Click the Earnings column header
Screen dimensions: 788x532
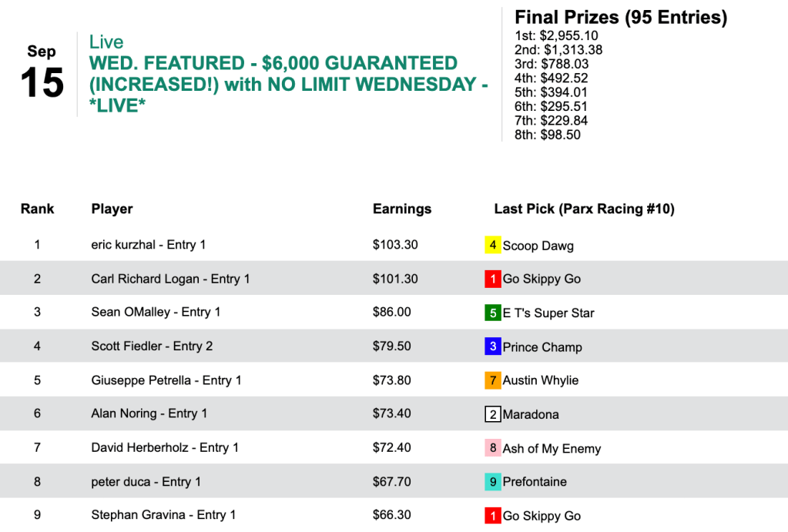coord(402,209)
